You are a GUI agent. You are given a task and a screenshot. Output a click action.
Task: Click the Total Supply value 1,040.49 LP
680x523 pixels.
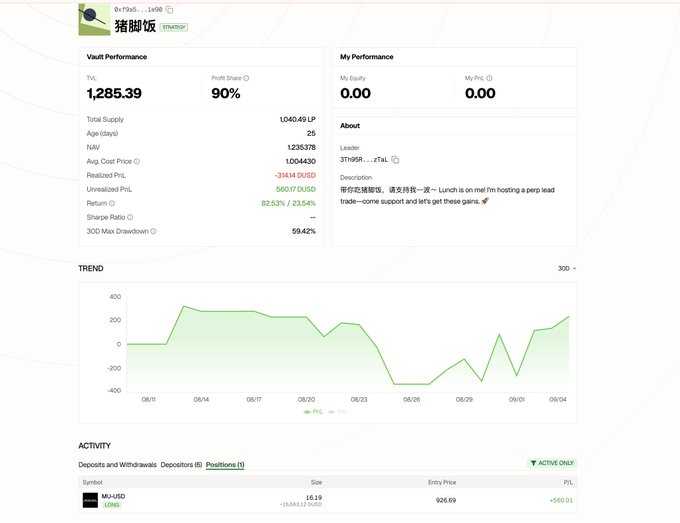click(x=298, y=119)
